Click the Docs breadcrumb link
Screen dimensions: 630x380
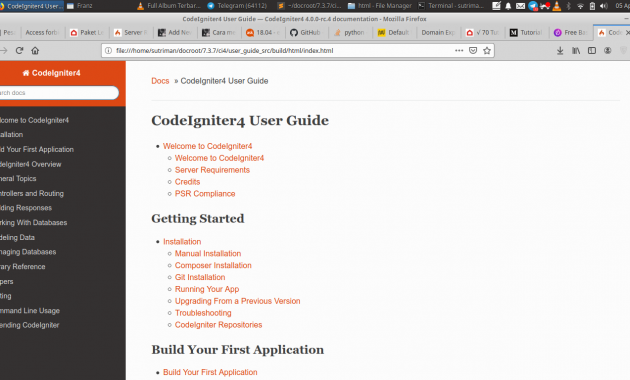pyautogui.click(x=160, y=81)
